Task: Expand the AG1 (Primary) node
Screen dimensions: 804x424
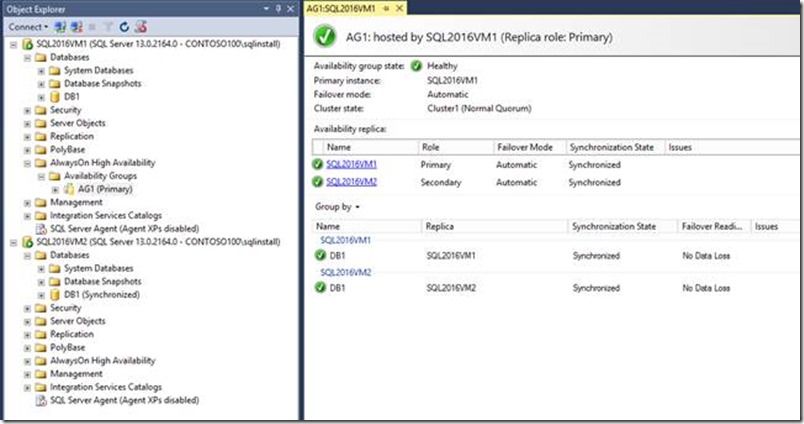Action: click(x=55, y=190)
